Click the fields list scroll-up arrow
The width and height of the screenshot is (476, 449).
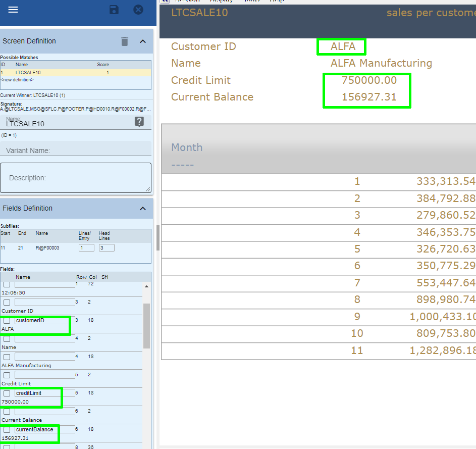point(146,286)
